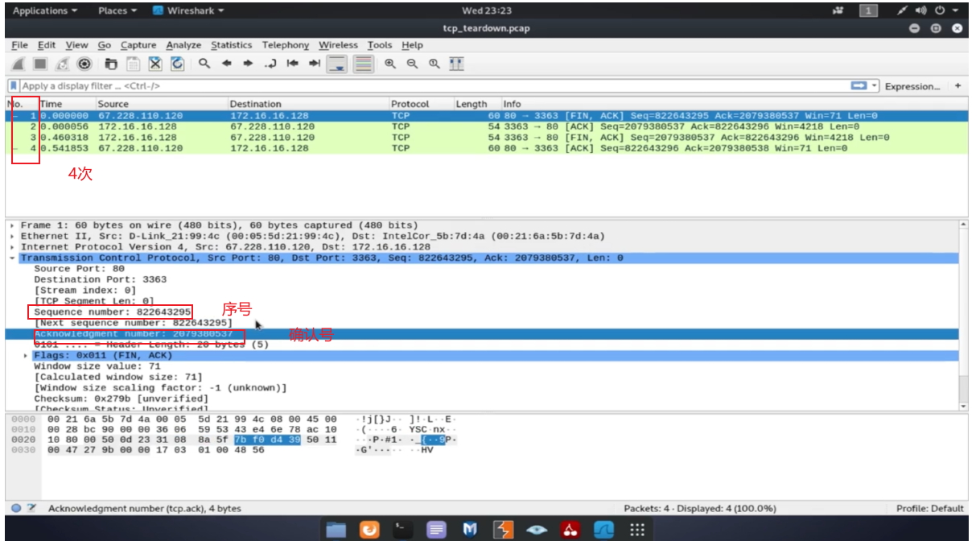Image resolution: width=980 pixels, height=541 pixels.
Task: Click Profile: Default in status bar
Action: (x=929, y=508)
